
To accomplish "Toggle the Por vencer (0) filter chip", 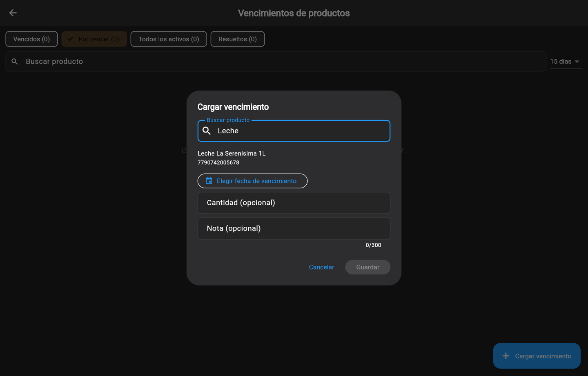I will [x=94, y=39].
